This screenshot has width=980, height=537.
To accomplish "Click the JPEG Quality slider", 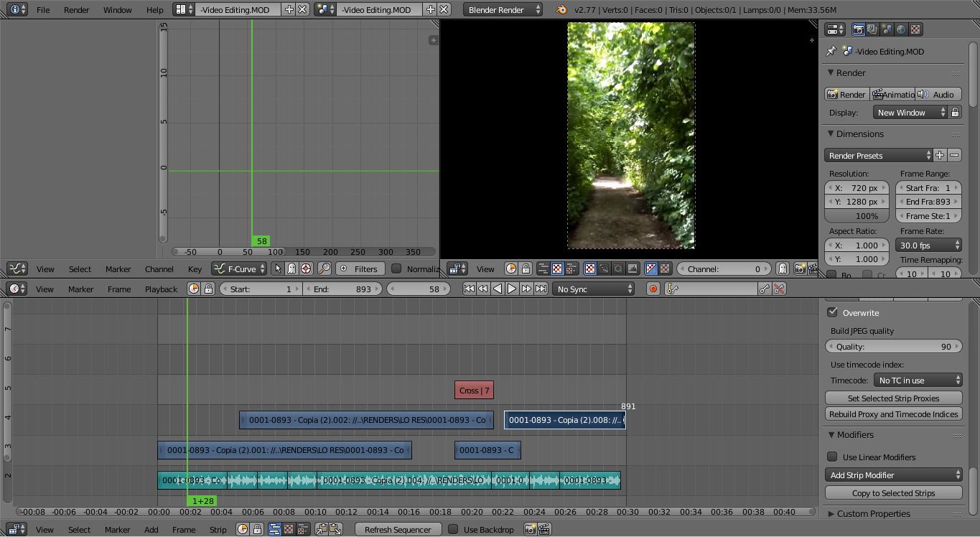I will [893, 346].
